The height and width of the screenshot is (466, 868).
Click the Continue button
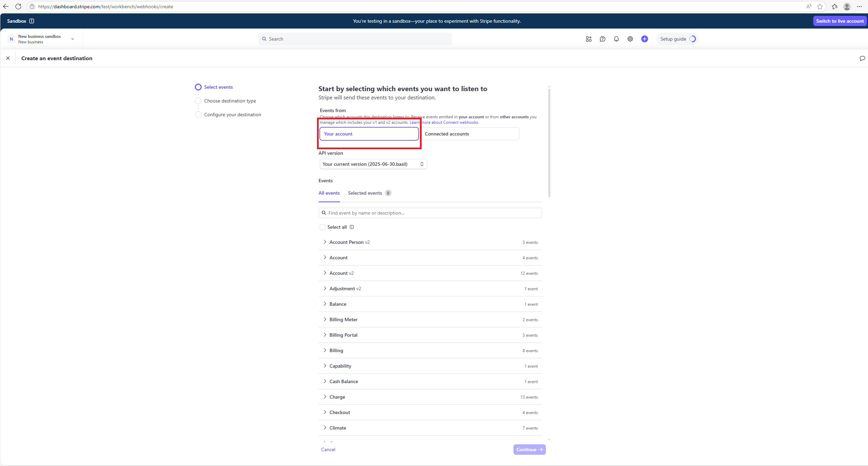pos(529,449)
